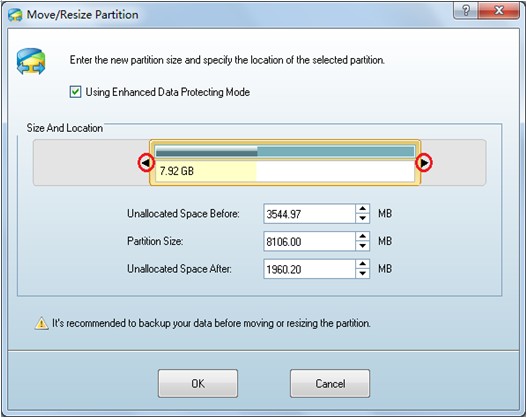Decrease Unallocated Space Before value
The image size is (527, 418).
pos(362,218)
